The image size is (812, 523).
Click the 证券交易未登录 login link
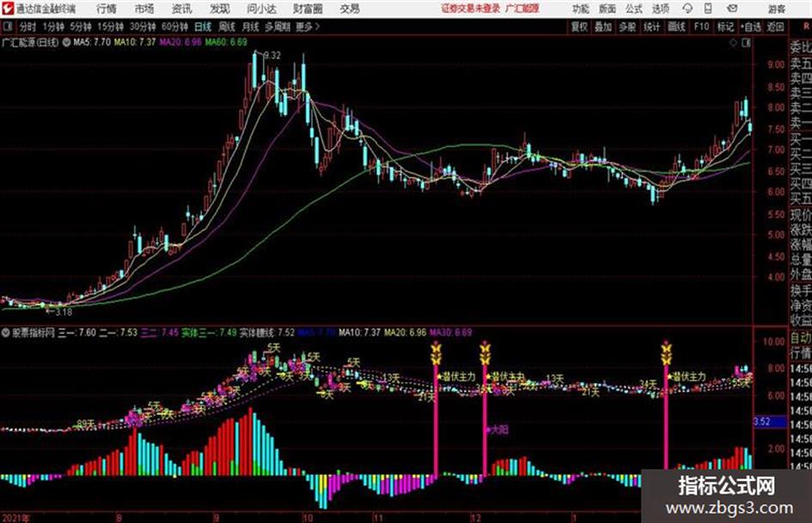tap(471, 9)
